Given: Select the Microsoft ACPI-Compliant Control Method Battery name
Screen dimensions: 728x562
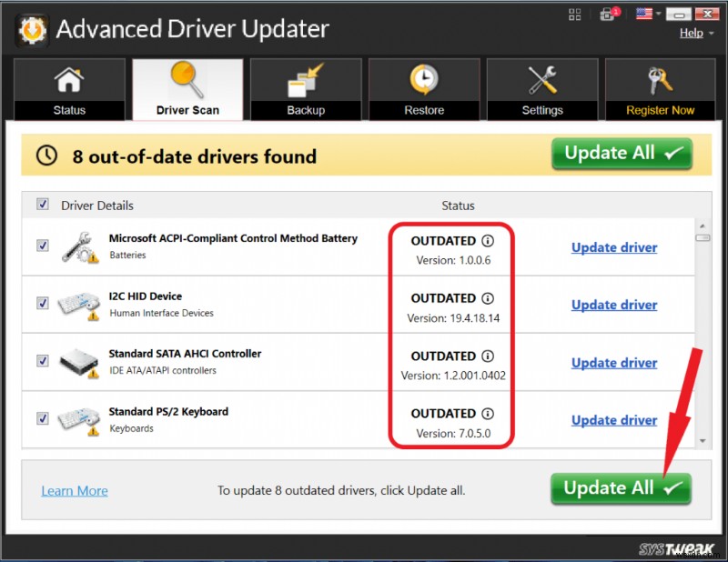Looking at the screenshot, I should pyautogui.click(x=233, y=238).
